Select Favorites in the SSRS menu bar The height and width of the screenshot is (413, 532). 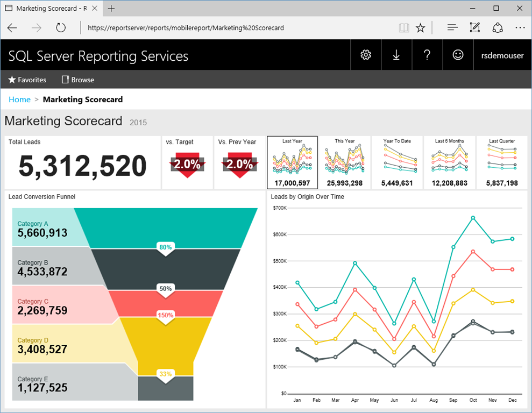[26, 80]
